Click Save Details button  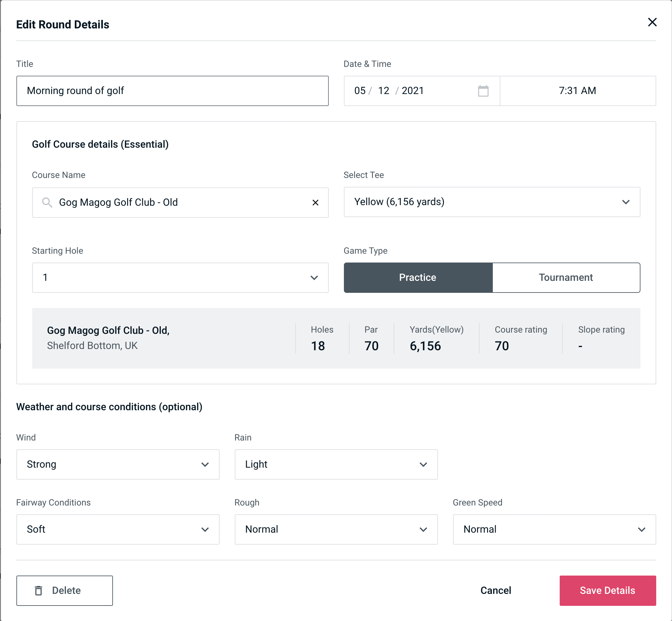(x=608, y=590)
